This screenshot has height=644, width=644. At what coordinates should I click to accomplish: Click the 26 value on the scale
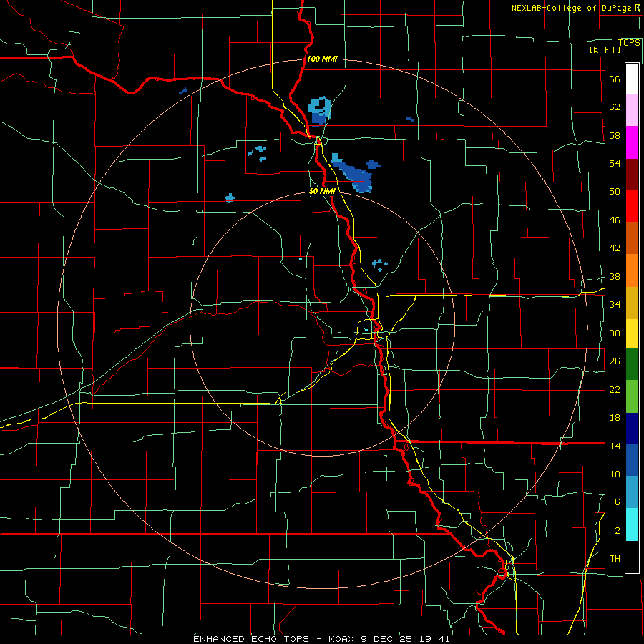(x=615, y=361)
